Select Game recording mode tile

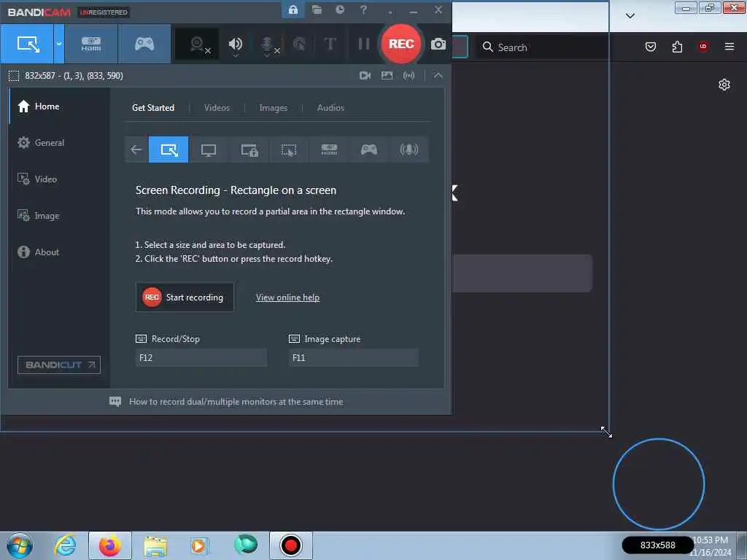tap(368, 149)
